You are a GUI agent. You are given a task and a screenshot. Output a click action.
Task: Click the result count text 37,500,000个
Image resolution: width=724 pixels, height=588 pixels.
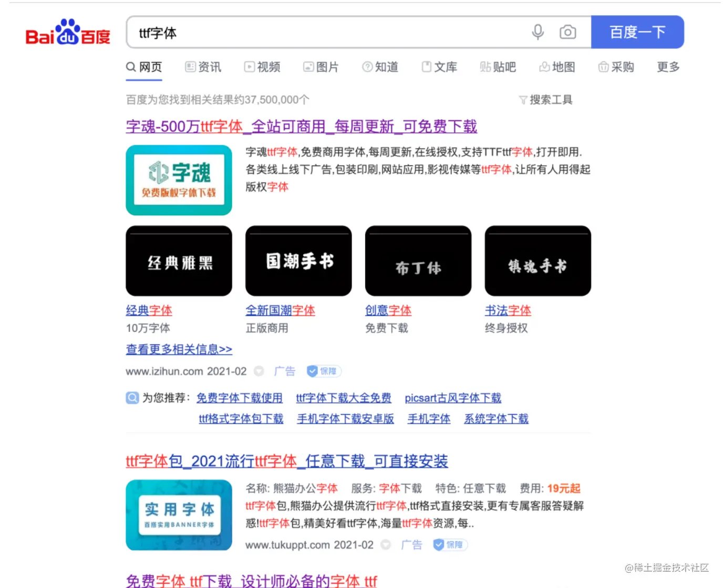[277, 100]
